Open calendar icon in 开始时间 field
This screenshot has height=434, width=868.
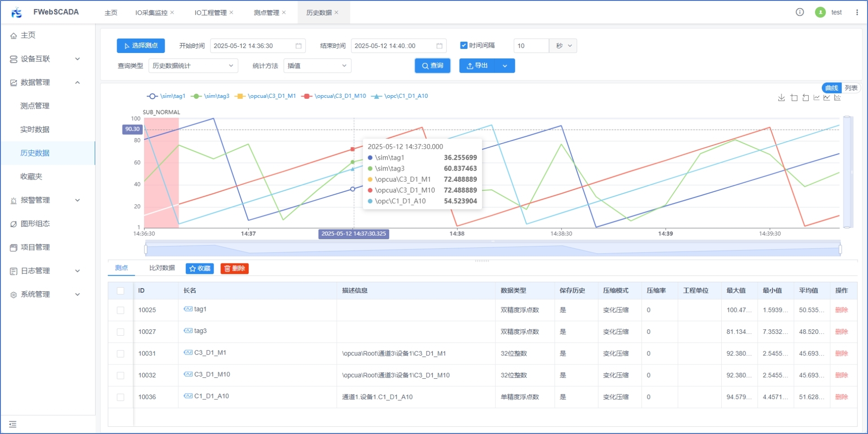point(298,46)
